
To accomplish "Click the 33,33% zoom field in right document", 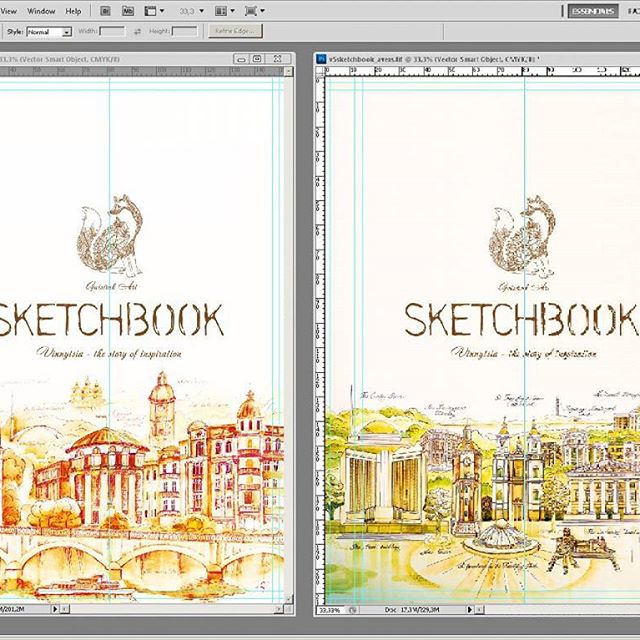I will coord(329,610).
